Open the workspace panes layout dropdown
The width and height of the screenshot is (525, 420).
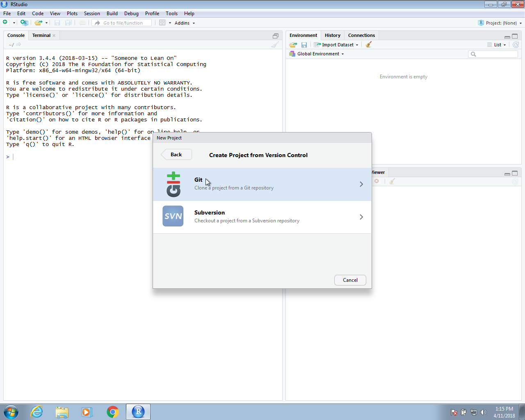[165, 23]
